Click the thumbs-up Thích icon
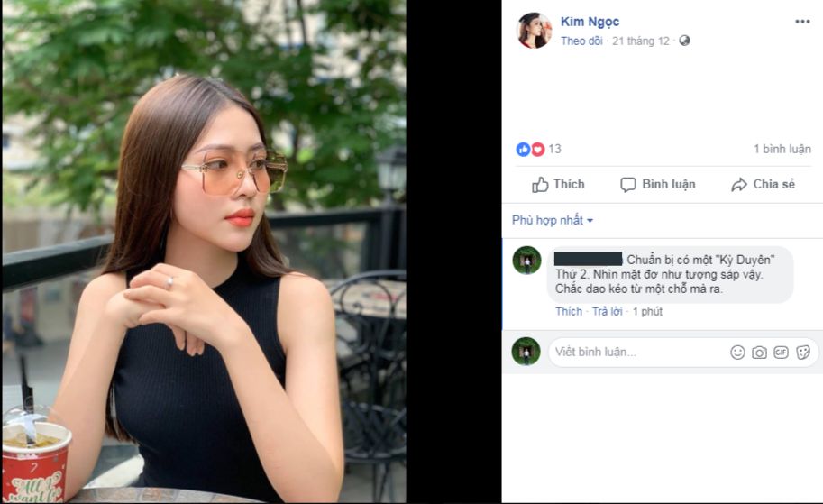This screenshot has width=823, height=504. 540,185
